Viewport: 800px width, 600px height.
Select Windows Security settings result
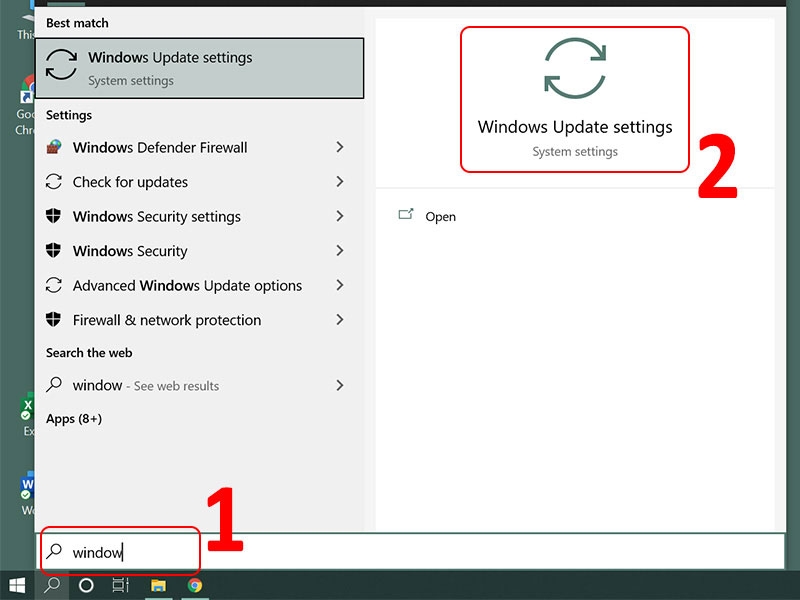[x=199, y=216]
